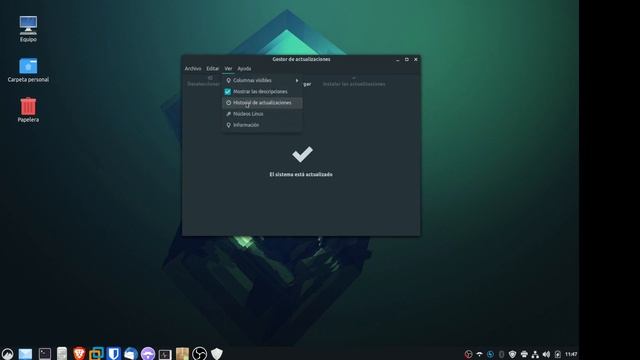Toggle the Mostrar las descripciones checkbox

pos(228,91)
